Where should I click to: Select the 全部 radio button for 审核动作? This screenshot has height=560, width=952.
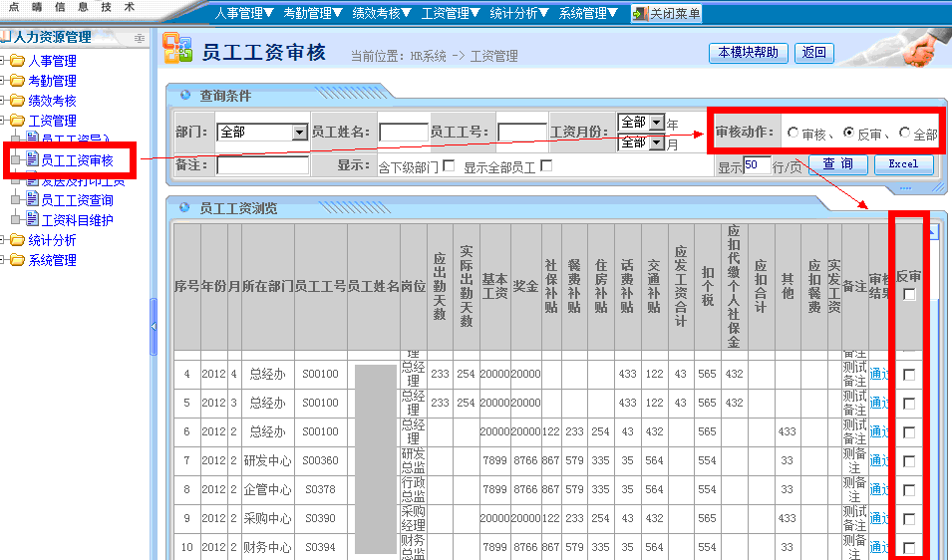pos(904,133)
